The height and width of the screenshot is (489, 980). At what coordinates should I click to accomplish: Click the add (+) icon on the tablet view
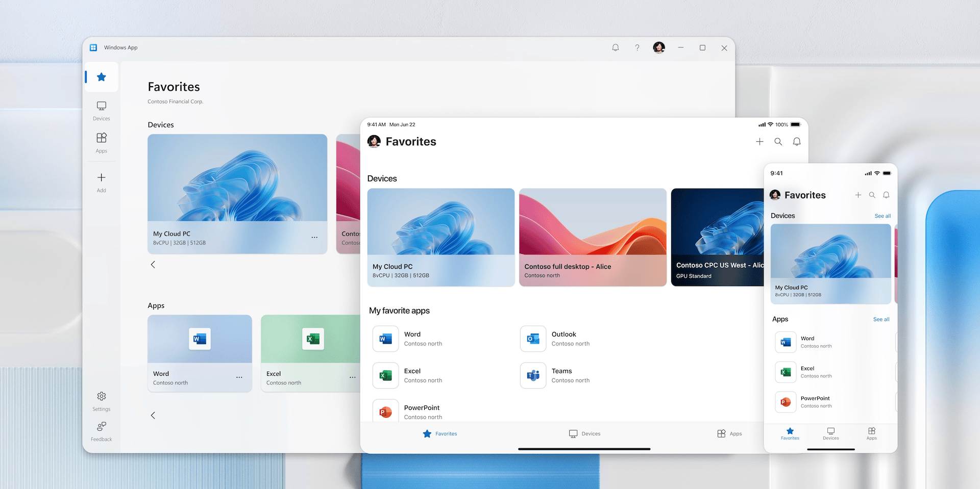pos(759,142)
